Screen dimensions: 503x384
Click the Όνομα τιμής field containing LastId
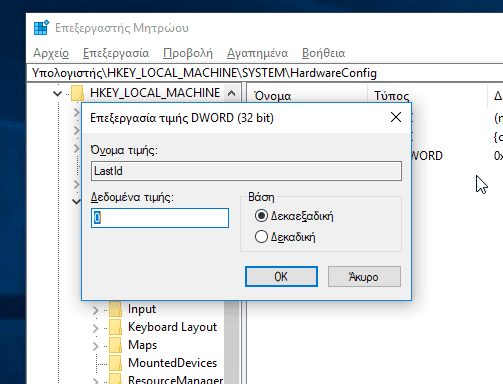246,171
